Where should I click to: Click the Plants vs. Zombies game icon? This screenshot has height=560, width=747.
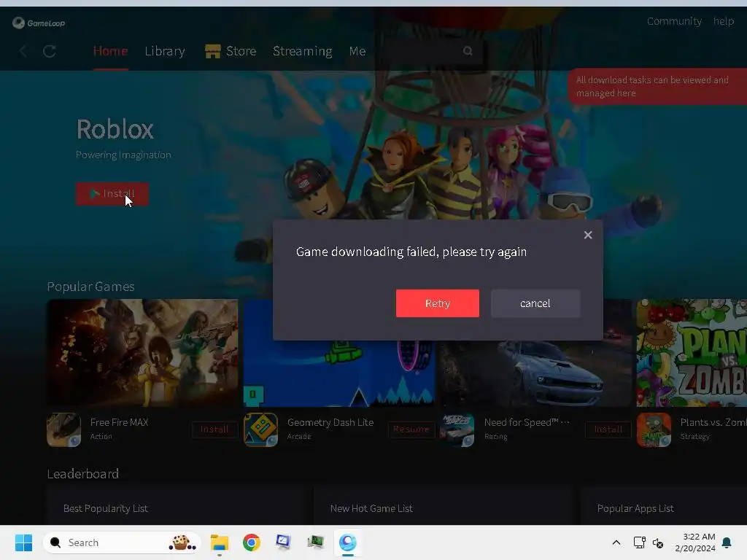[x=654, y=429]
